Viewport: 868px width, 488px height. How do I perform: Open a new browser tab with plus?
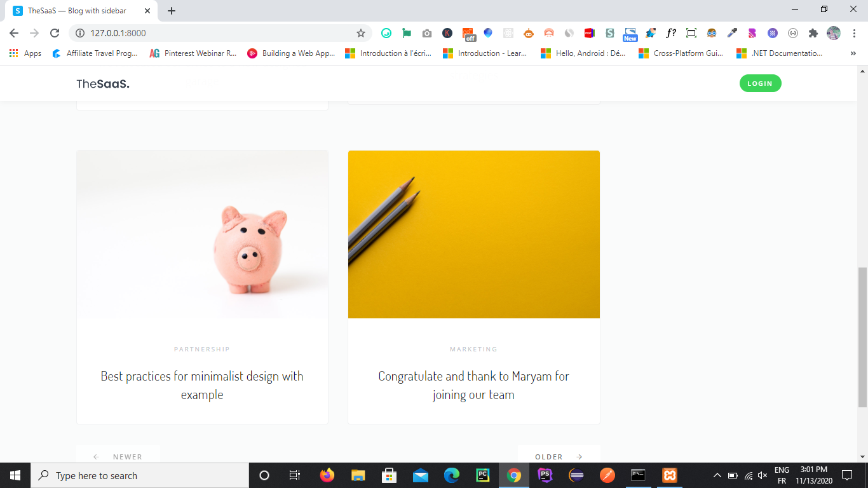[x=172, y=11]
